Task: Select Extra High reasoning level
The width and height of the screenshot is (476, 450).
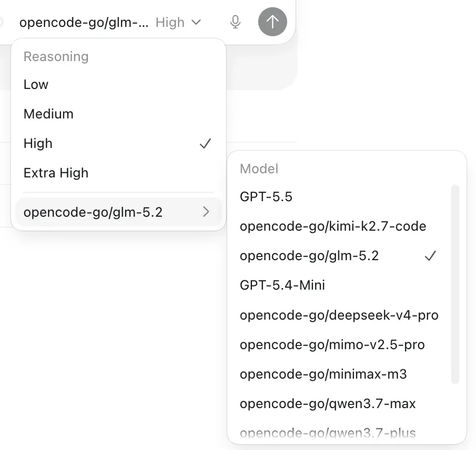Action: pos(118,173)
